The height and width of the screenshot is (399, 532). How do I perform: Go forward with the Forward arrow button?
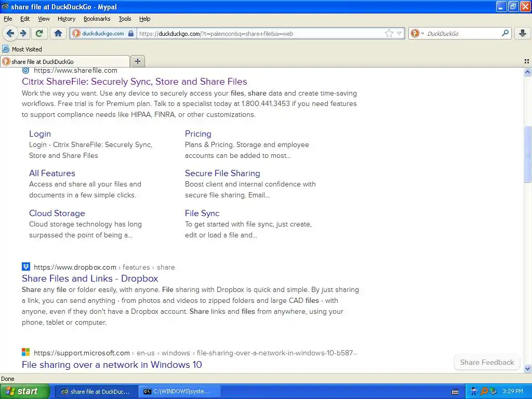pyautogui.click(x=23, y=33)
